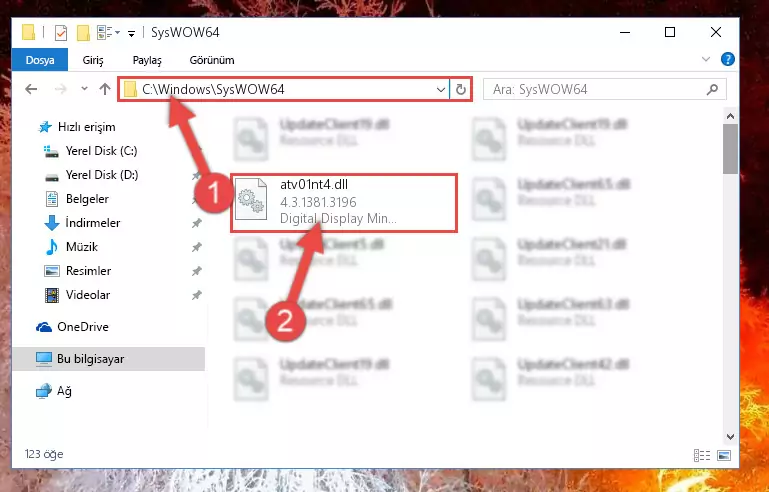Viewport: 769px width, 492px height.
Task: Click the atv01nt4.dll gear file icon
Action: coord(251,199)
